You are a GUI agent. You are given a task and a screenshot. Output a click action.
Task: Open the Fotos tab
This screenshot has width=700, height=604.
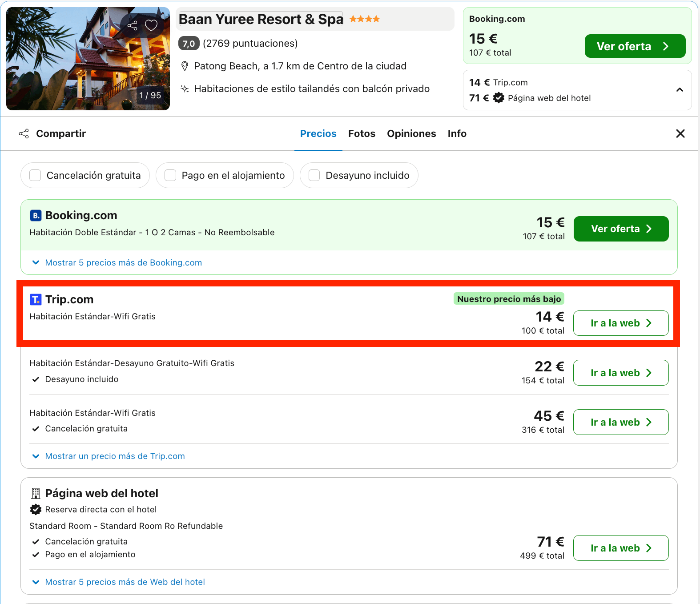click(x=362, y=133)
